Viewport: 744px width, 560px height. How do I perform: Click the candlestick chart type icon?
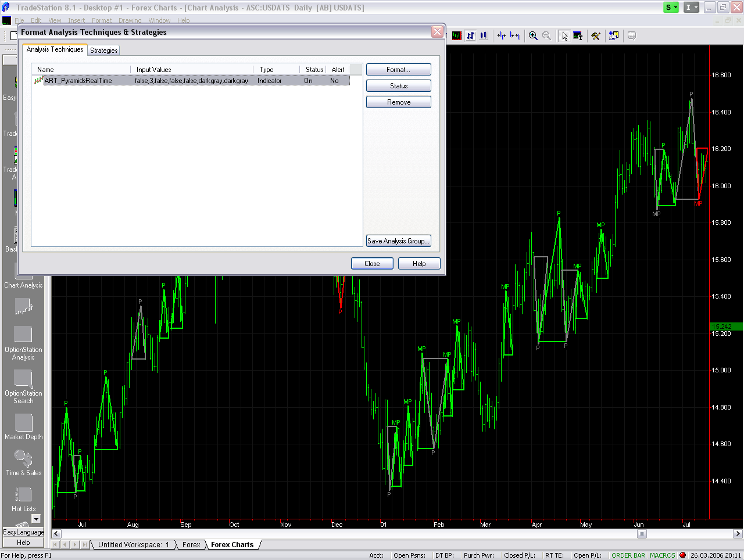pos(484,36)
